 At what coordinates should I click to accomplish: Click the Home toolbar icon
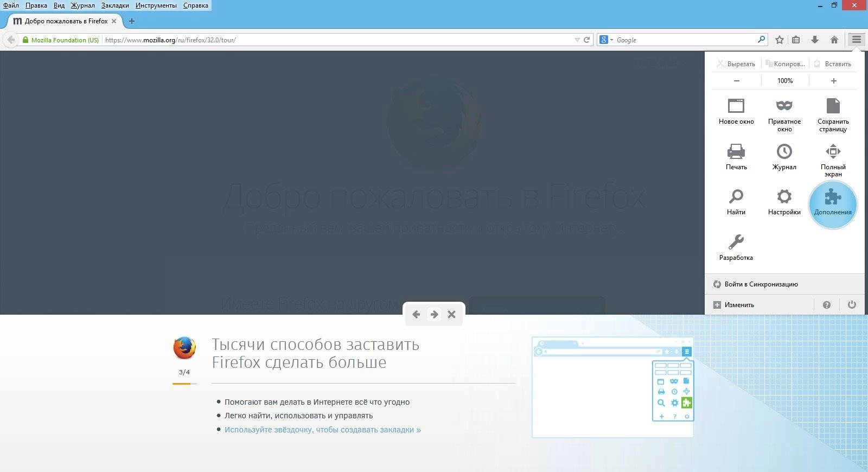[834, 40]
